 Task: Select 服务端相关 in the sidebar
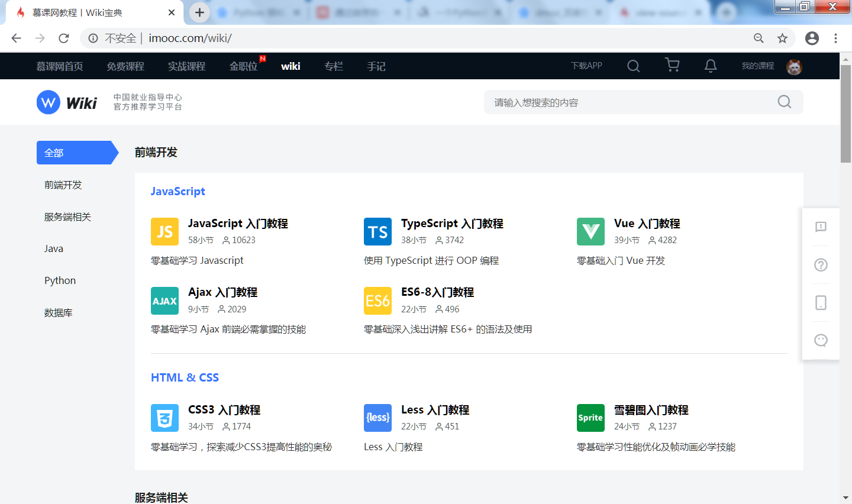67,217
